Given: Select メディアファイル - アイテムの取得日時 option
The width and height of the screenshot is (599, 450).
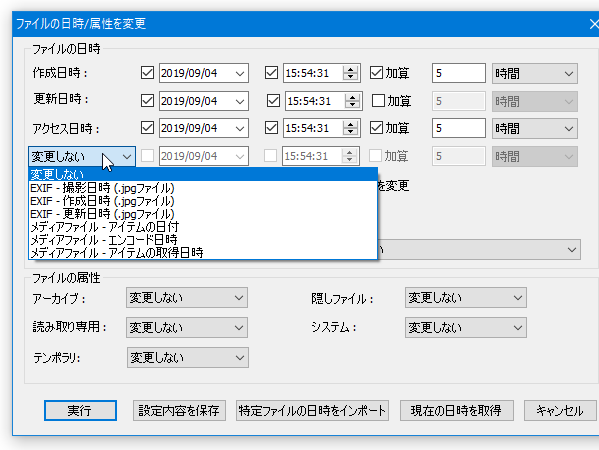Looking at the screenshot, I should click(x=203, y=253).
